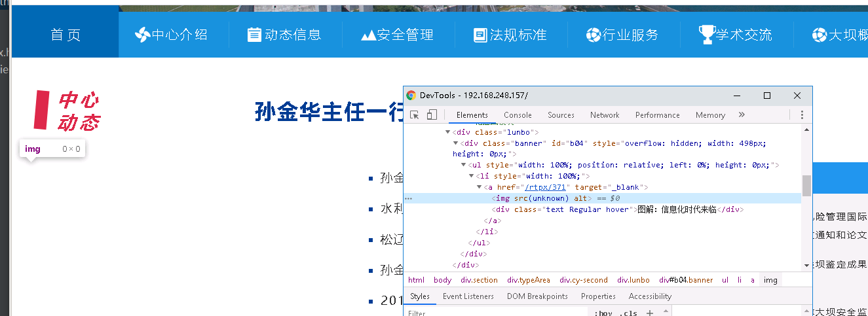Collapse the ul element tree node

(464, 166)
